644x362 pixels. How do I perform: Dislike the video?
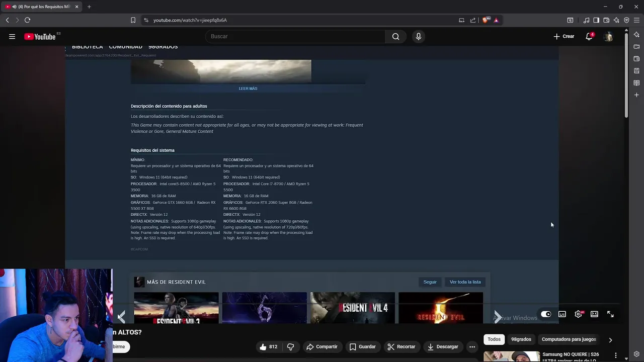(x=290, y=346)
